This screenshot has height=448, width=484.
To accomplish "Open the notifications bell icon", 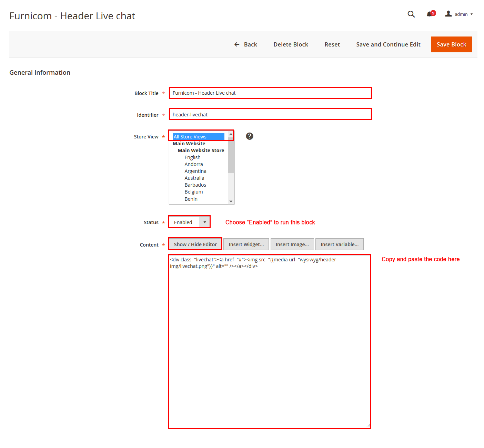I will (430, 14).
